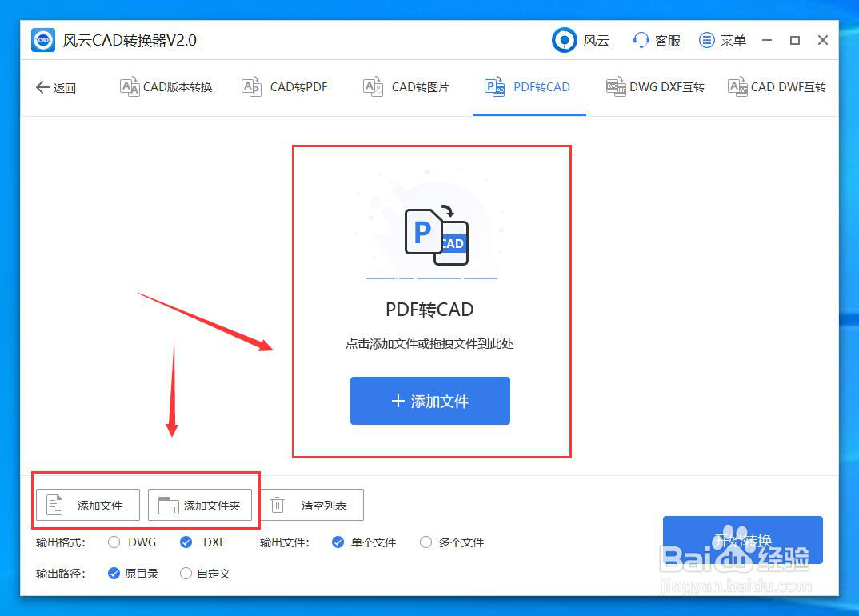Select the DWG output format
Viewport: 859px width, 616px height.
click(114, 542)
